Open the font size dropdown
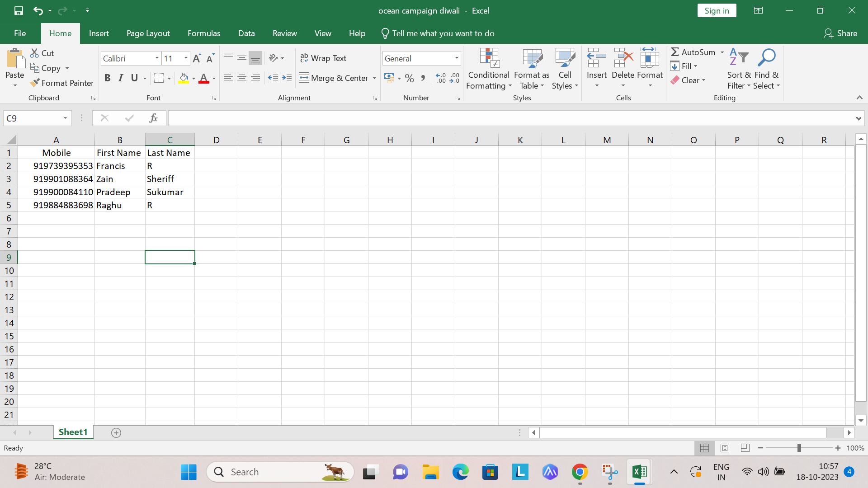This screenshot has width=868, height=488. (x=185, y=58)
